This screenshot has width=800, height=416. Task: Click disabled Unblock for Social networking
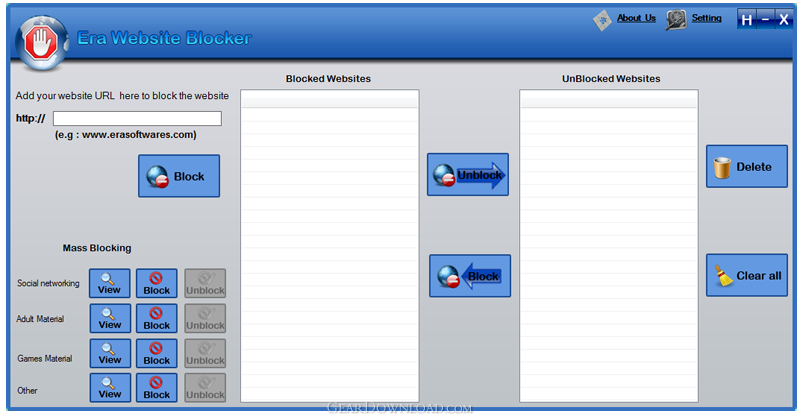coord(205,283)
